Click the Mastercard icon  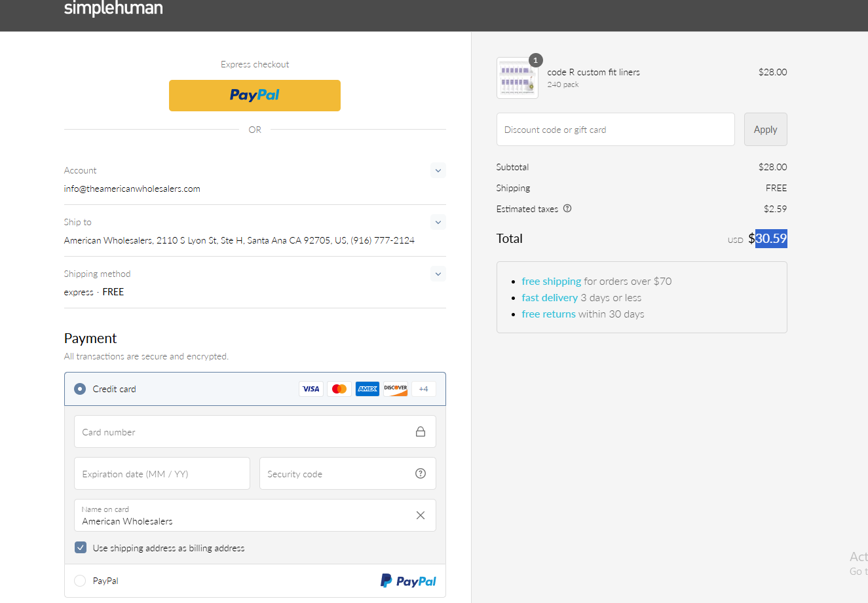[339, 389]
